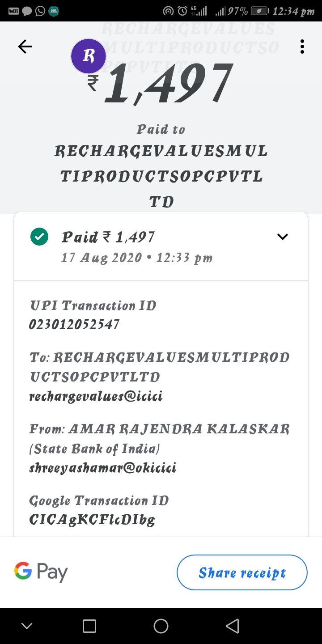The height and width of the screenshot is (644, 322).
Task: Tap the rechargevalues@icici UPI address
Action: 96,396
